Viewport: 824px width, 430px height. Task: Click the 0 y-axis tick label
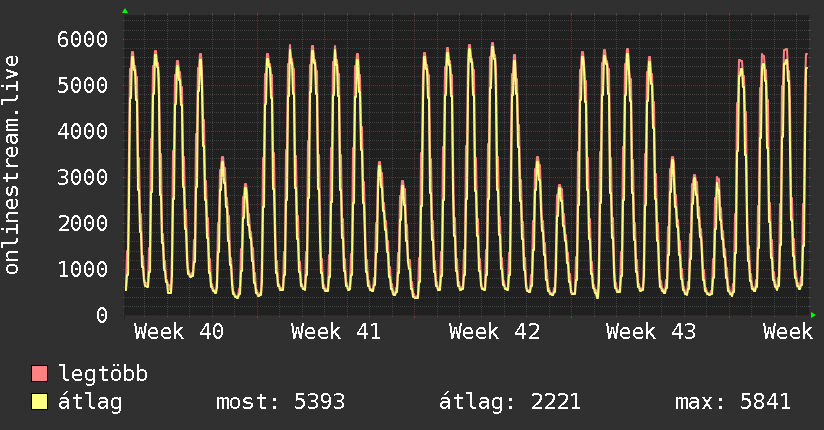pyautogui.click(x=102, y=315)
